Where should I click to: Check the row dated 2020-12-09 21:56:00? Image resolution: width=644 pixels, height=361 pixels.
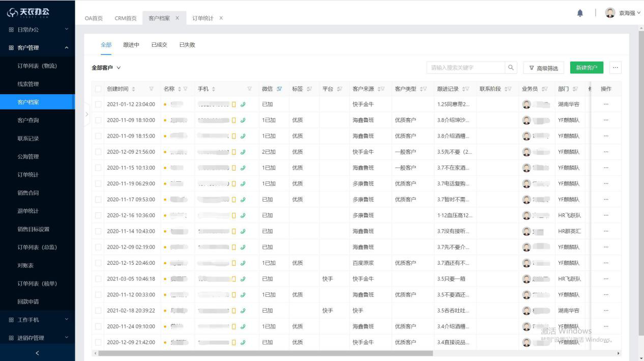click(98, 152)
